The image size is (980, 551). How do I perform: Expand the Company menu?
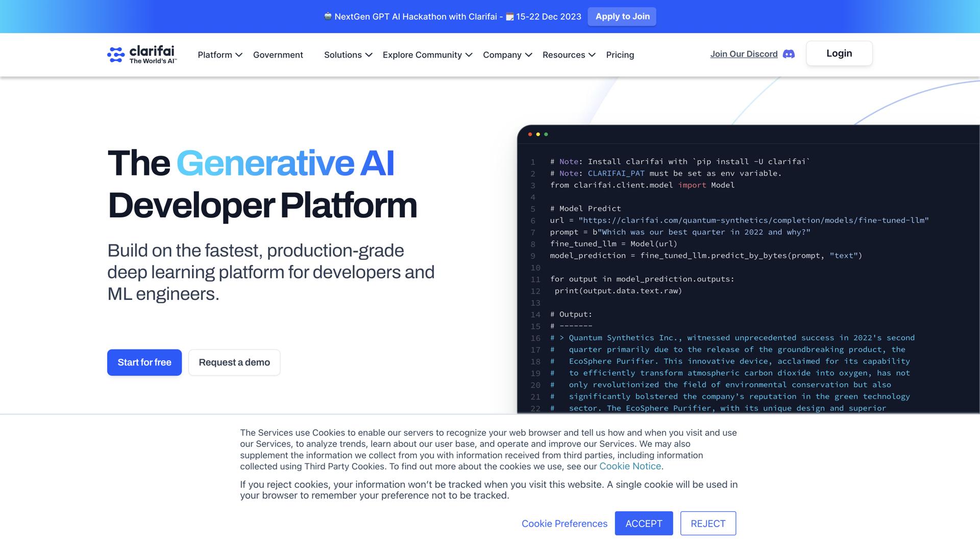(x=507, y=55)
